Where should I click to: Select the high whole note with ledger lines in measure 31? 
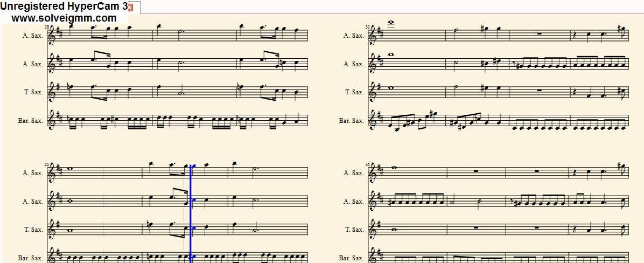(x=391, y=23)
